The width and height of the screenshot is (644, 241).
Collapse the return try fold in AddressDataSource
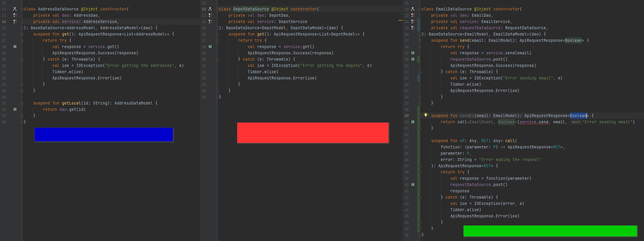click(x=22, y=41)
